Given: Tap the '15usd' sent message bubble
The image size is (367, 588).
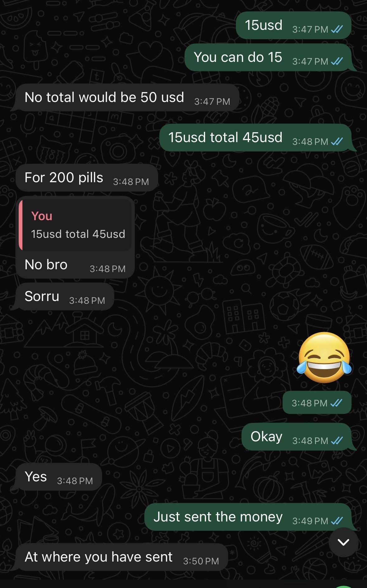Looking at the screenshot, I should (294, 25).
